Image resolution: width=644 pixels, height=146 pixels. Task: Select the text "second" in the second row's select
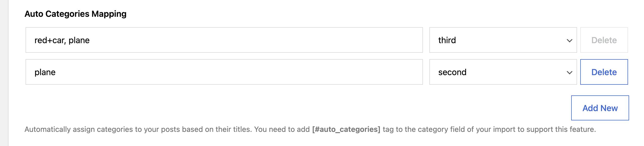[x=452, y=72]
